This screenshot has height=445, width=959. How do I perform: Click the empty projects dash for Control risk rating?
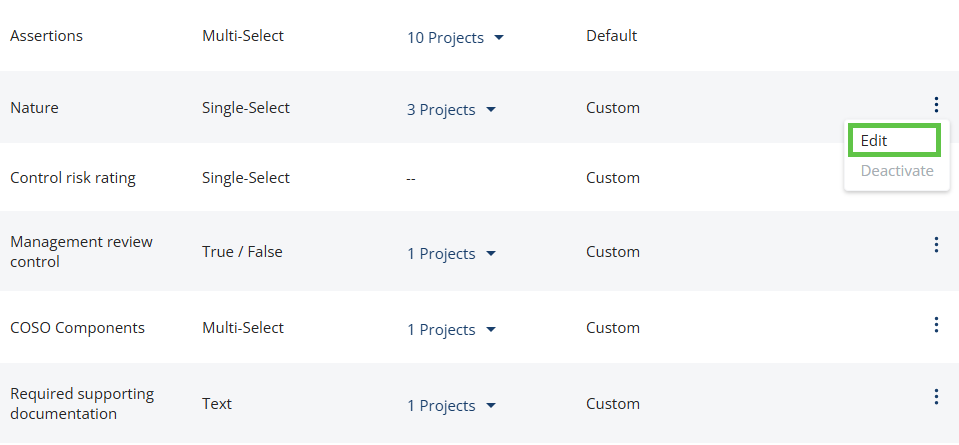[411, 179]
